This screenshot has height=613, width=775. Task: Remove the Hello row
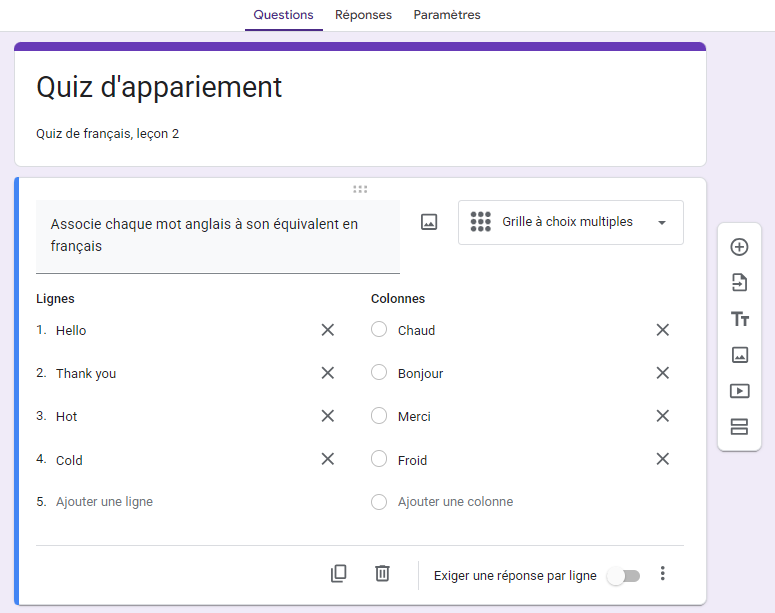[327, 330]
